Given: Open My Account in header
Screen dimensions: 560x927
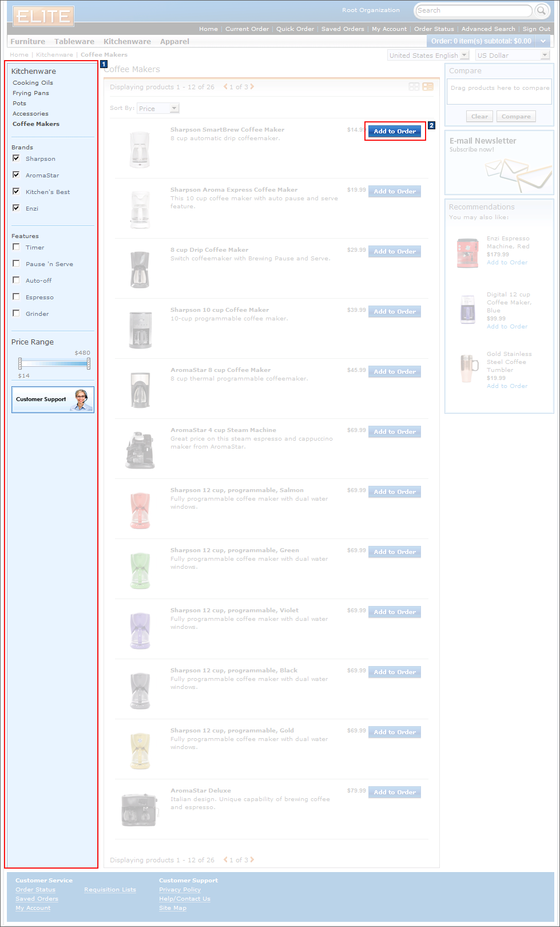Looking at the screenshot, I should [390, 29].
